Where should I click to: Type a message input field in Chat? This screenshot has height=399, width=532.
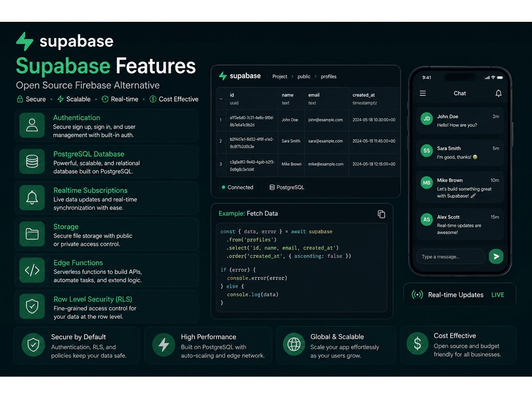tap(451, 256)
